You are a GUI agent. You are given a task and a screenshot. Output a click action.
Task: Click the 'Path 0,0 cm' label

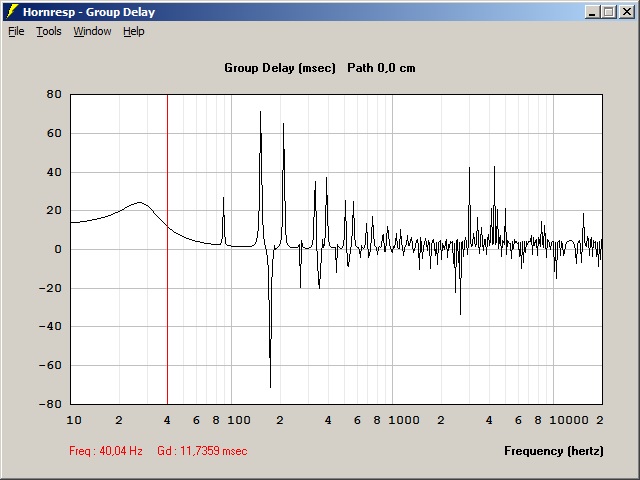[381, 68]
